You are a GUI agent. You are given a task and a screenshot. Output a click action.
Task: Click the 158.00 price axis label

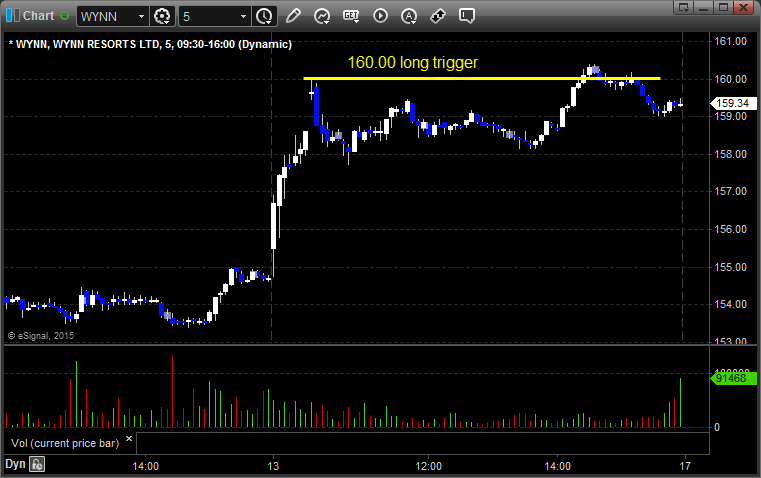730,154
